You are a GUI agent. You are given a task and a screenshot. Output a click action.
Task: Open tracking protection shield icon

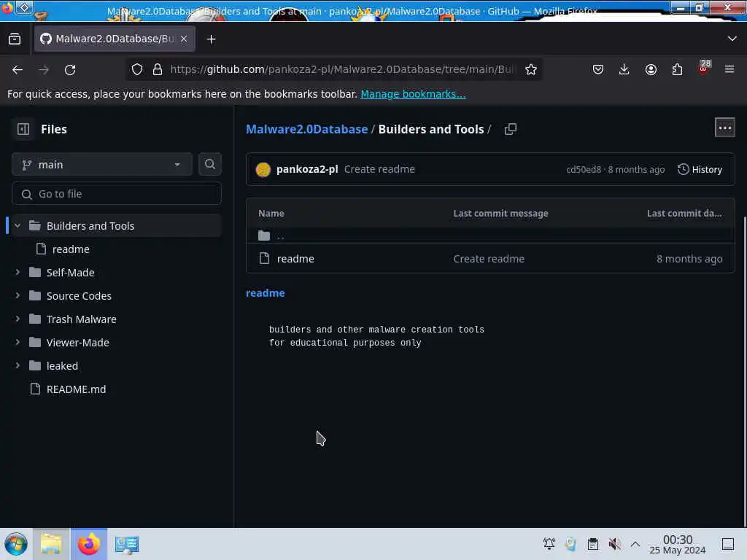(x=137, y=69)
